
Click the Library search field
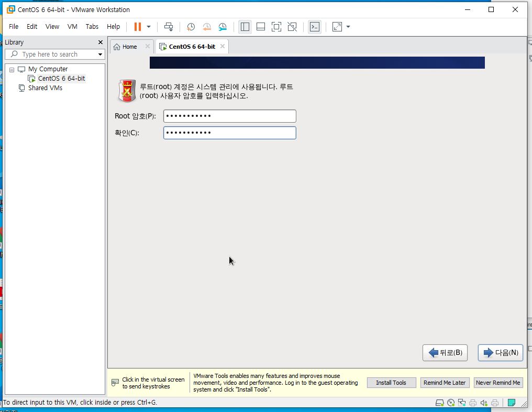coord(54,55)
